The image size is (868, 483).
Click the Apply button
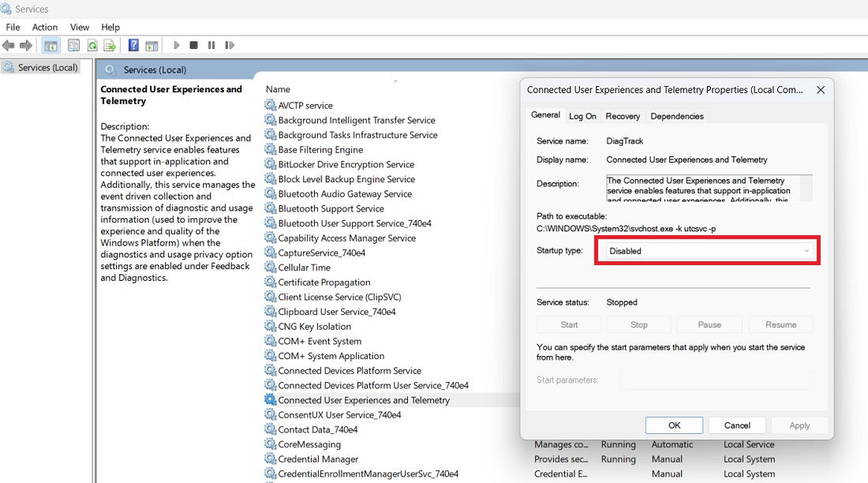pos(799,425)
